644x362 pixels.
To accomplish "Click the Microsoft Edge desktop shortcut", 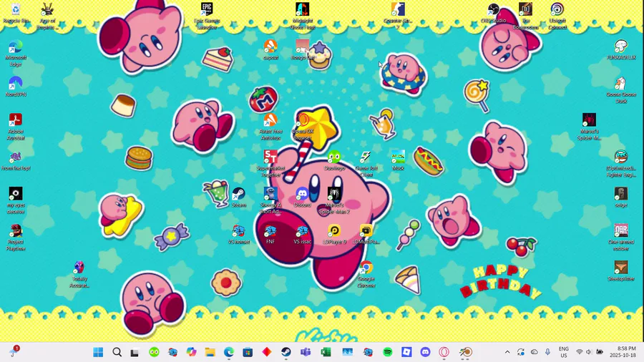I will tap(16, 54).
